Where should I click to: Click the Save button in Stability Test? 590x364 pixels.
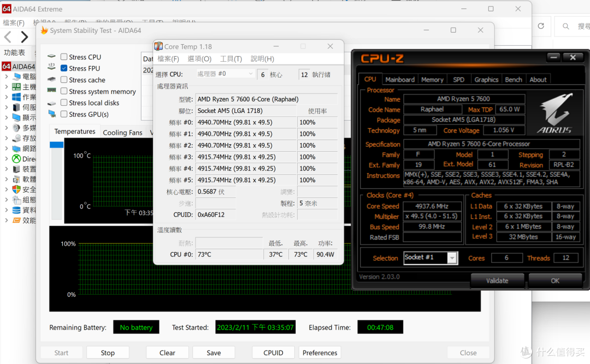(x=214, y=353)
